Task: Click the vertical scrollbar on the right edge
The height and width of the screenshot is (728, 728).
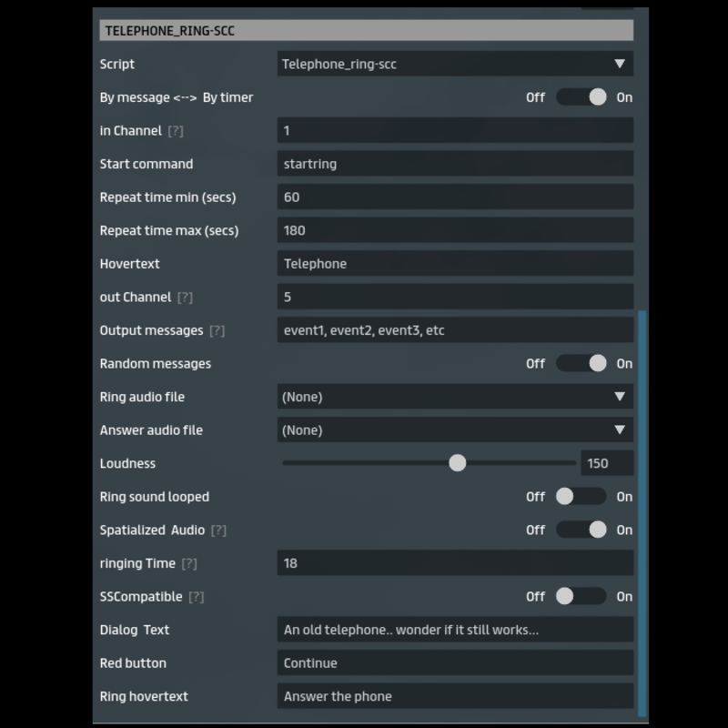Action: pyautogui.click(x=644, y=510)
